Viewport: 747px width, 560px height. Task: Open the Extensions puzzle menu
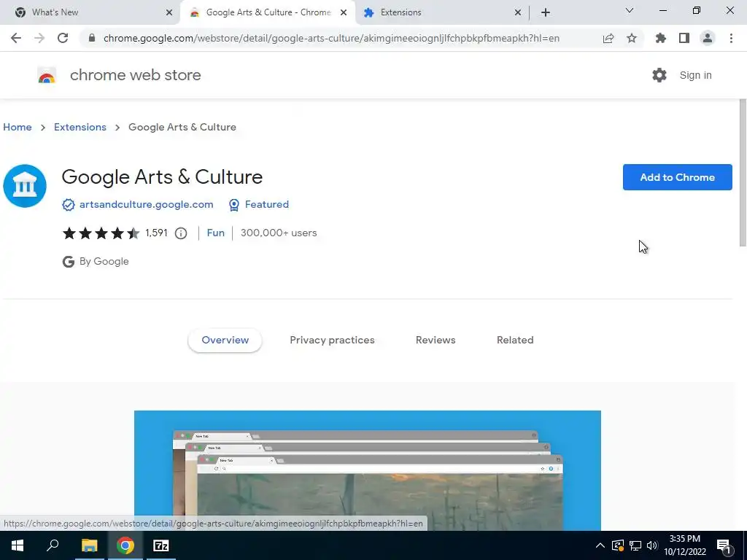pos(661,38)
